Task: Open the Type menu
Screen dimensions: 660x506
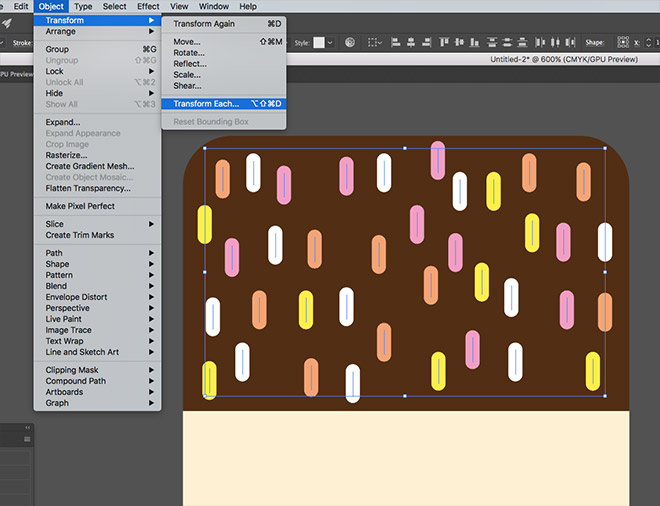Action: [83, 6]
